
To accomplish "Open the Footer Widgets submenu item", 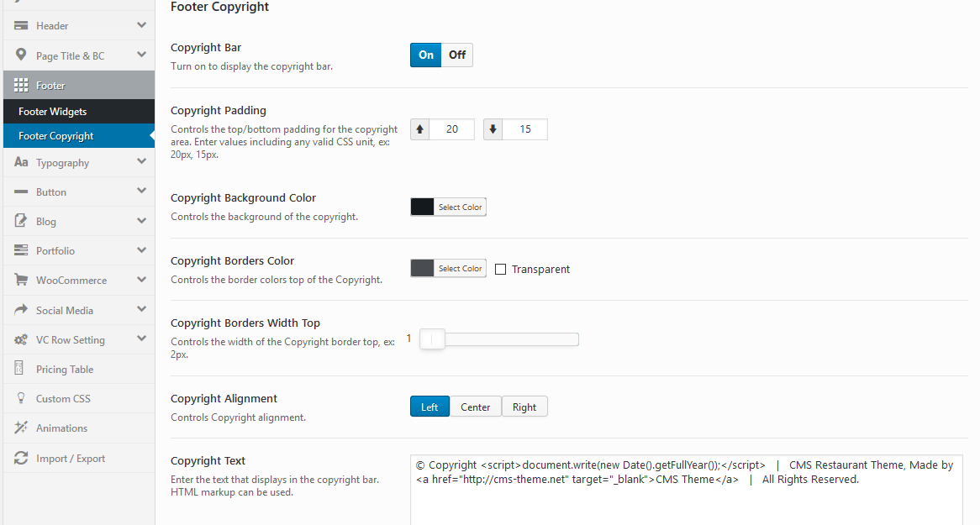I will (x=52, y=112).
